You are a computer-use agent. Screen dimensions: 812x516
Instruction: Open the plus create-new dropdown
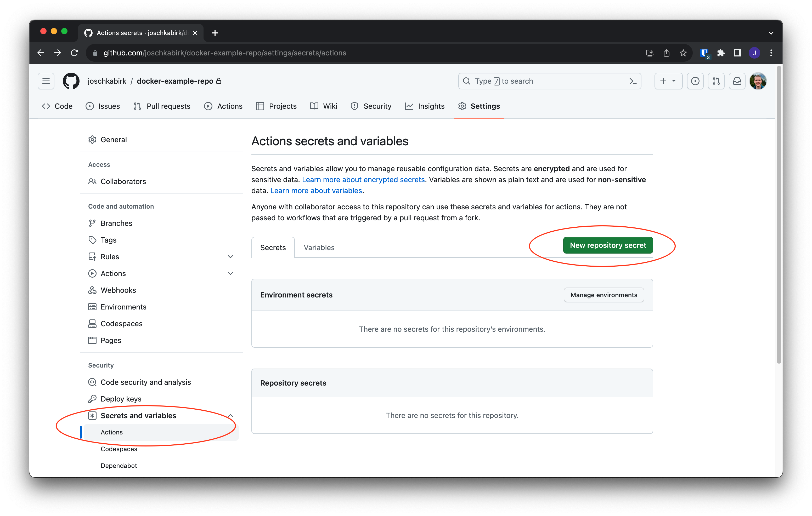pyautogui.click(x=668, y=81)
